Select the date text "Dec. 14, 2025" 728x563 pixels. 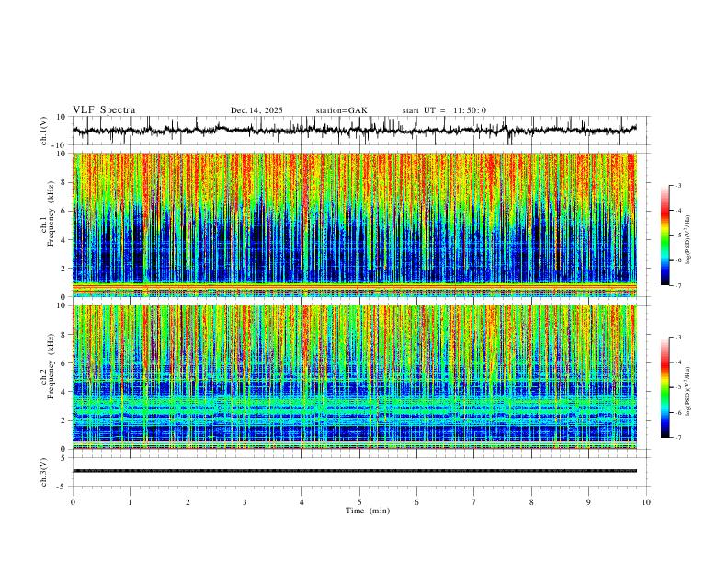(256, 110)
